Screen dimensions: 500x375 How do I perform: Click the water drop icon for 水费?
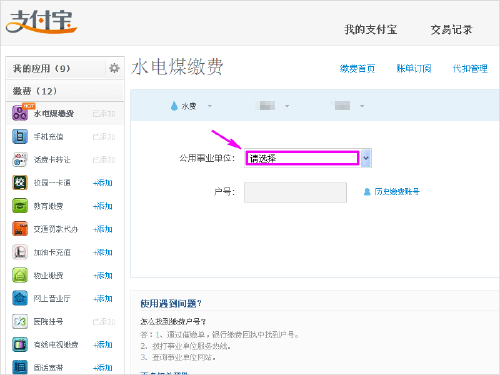pyautogui.click(x=174, y=106)
